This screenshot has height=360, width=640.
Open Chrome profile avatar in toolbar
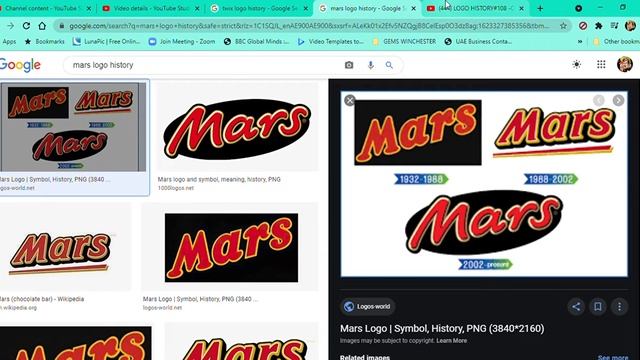630,26
